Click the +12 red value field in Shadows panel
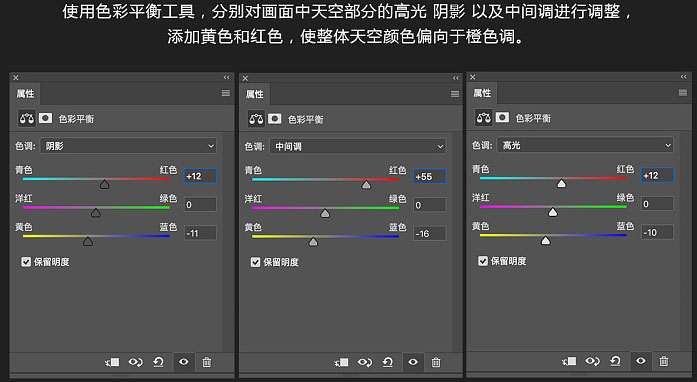This screenshot has width=697, height=382. [x=200, y=176]
